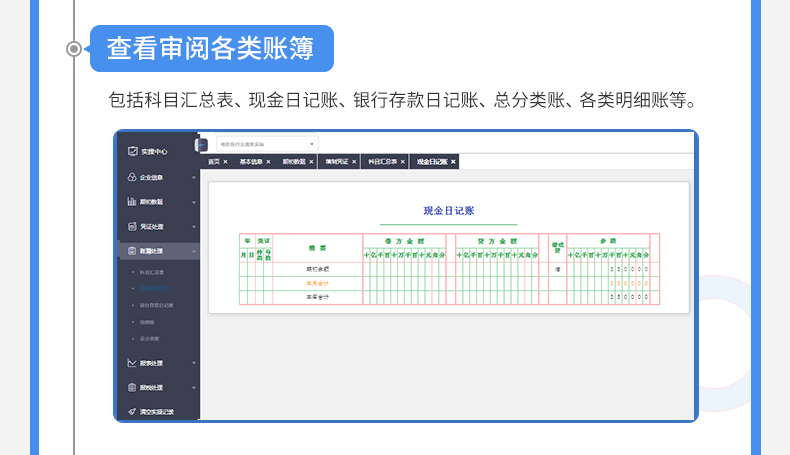Switch to the 科目汇总表 tab

tap(382, 162)
